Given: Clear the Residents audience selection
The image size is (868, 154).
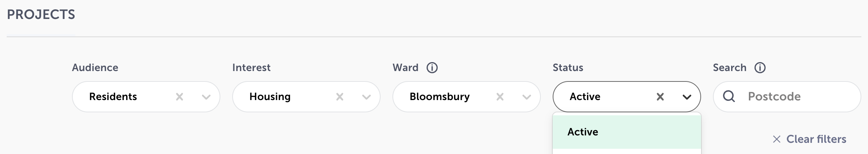Looking at the screenshot, I should pyautogui.click(x=180, y=97).
